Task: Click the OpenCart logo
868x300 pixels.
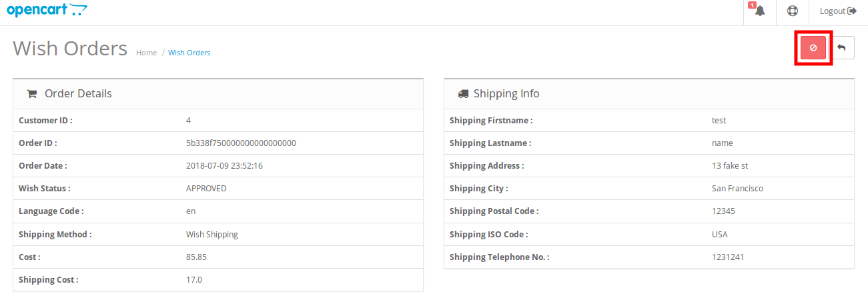Action: pos(46,10)
